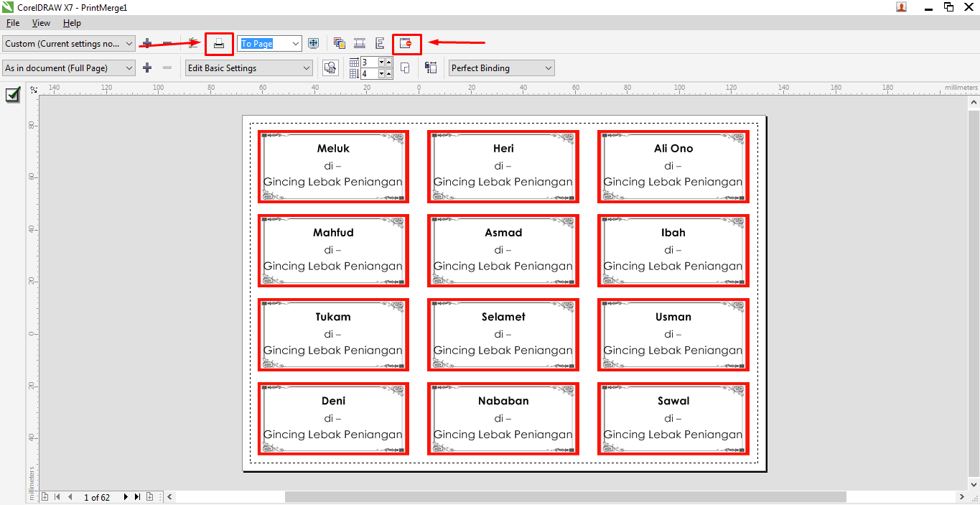Screen dimensions: 980x505
Task: Open Full Screen Preview
Action: point(313,43)
